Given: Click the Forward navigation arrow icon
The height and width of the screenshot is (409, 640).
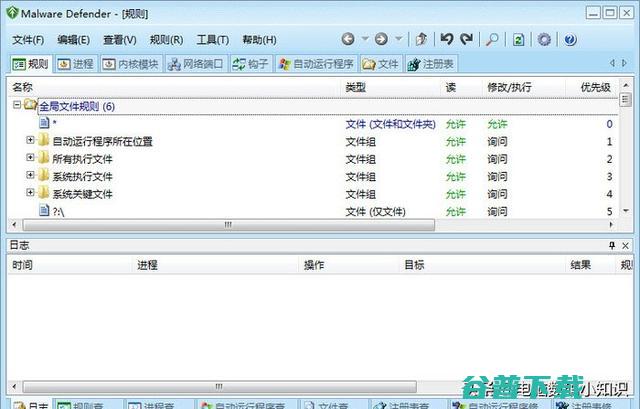Looking at the screenshot, I should click(x=381, y=39).
